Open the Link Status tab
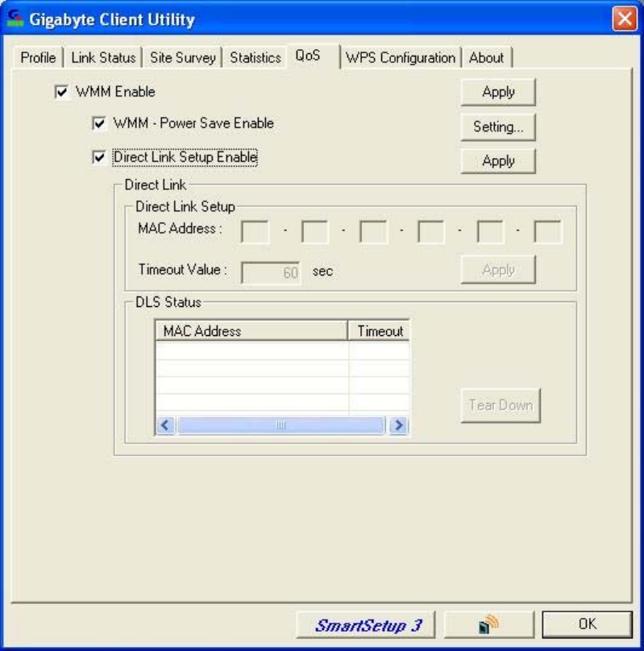This screenshot has width=644, height=651. pos(103,57)
